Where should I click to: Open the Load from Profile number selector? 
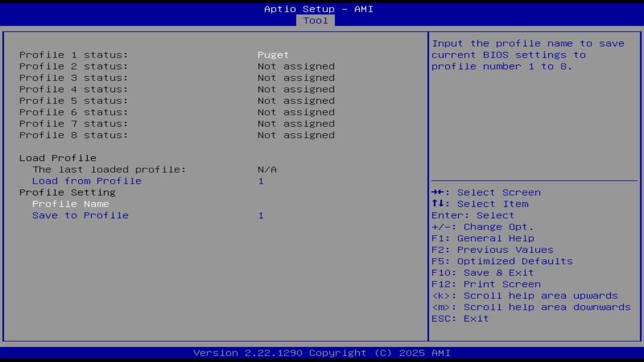pos(261,180)
